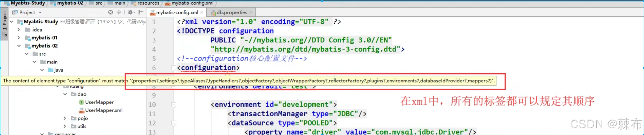
Task: Close the db.properties tab
Action: (251, 12)
